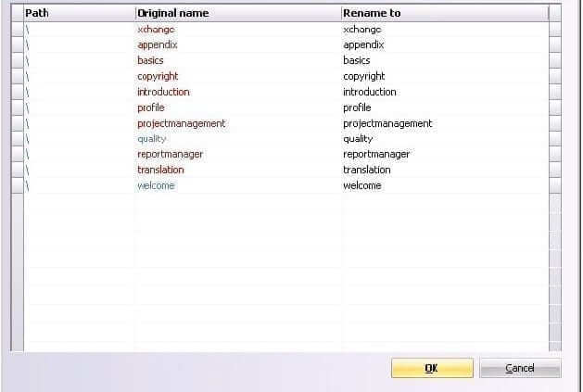The height and width of the screenshot is (392, 583).
Task: Edit the welcome entry in Rename to
Action: coord(362,185)
